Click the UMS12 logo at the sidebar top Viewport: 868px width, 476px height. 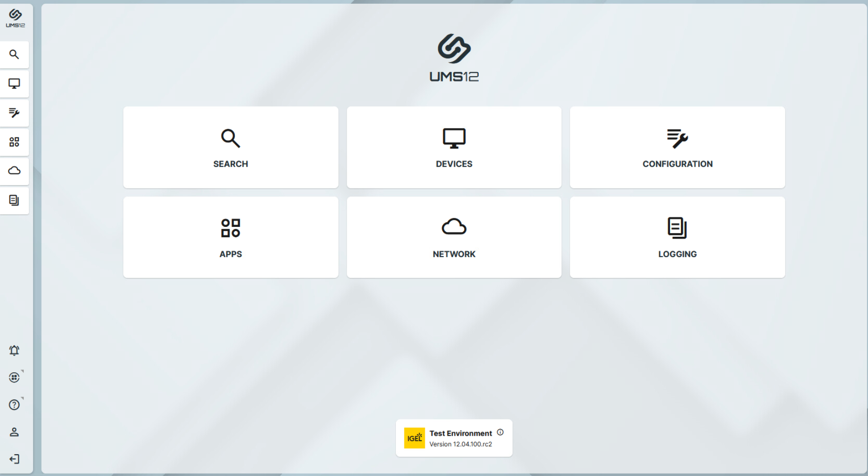[14, 18]
